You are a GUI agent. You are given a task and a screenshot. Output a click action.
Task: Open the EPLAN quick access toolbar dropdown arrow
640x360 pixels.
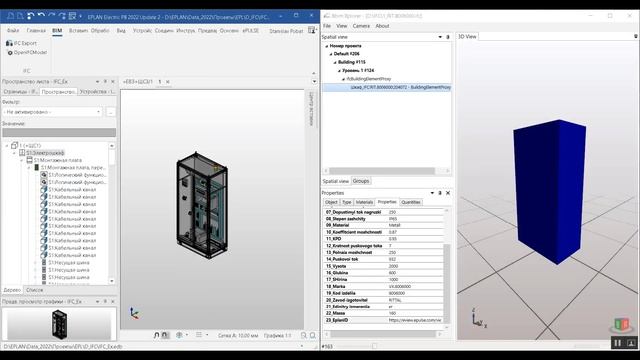[x=81, y=16]
